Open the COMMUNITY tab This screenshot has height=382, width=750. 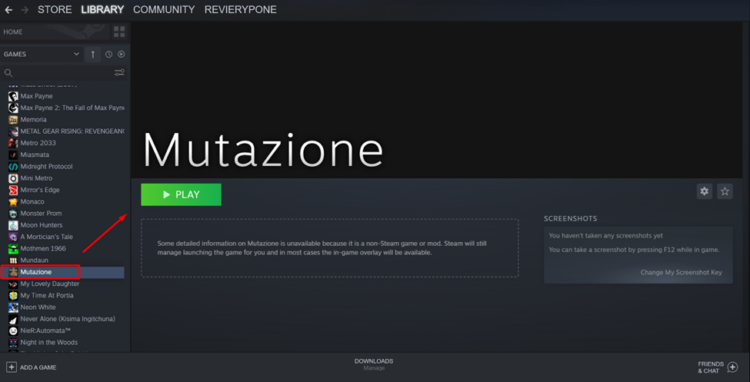tap(164, 10)
